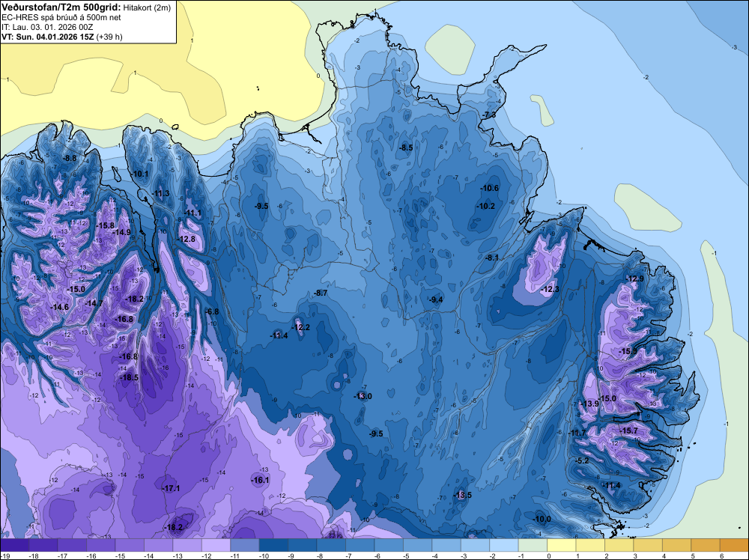
Task: Click the -17.1 temperature value
Action: point(171,488)
